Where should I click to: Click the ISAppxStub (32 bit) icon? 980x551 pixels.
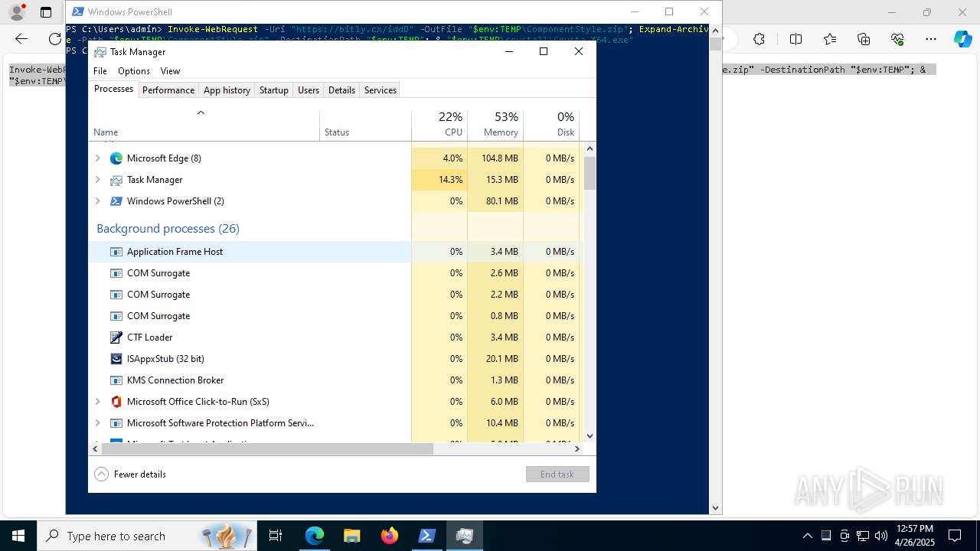click(x=116, y=359)
